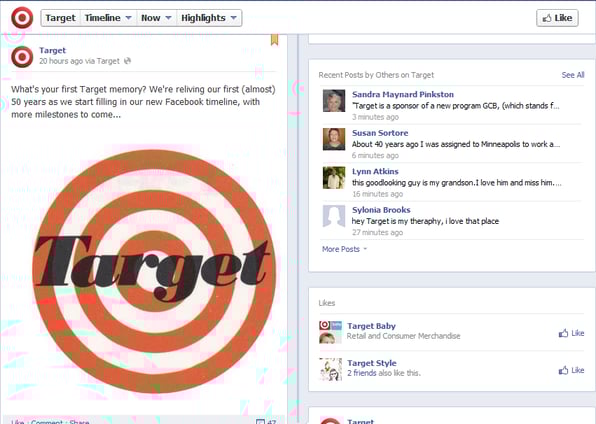Click '2 friends also like this' text
This screenshot has width=596, height=424.
click(384, 373)
